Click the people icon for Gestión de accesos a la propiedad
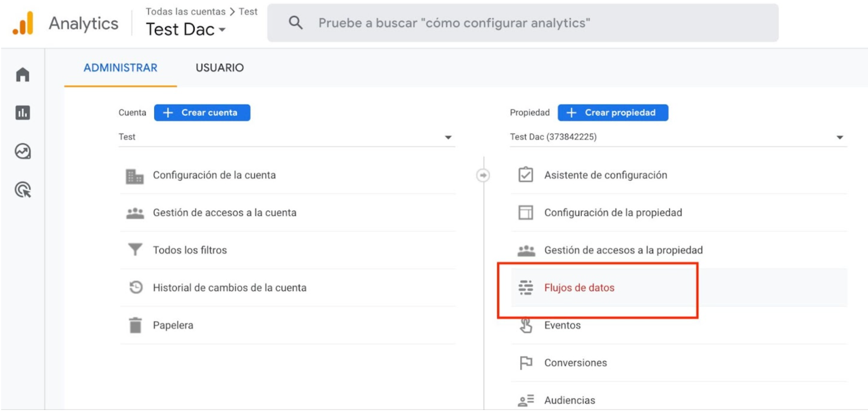Image resolution: width=868 pixels, height=417 pixels. pos(526,251)
